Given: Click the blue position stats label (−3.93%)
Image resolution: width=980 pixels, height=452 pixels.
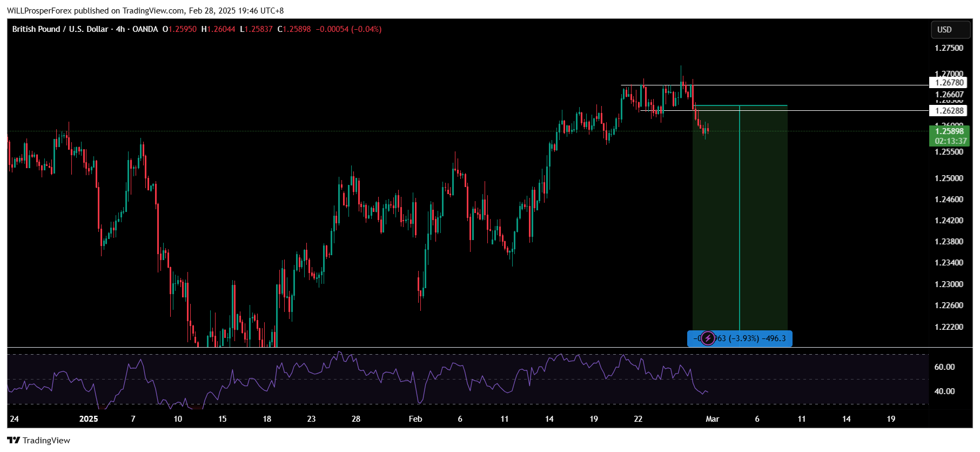Looking at the screenshot, I should (740, 338).
